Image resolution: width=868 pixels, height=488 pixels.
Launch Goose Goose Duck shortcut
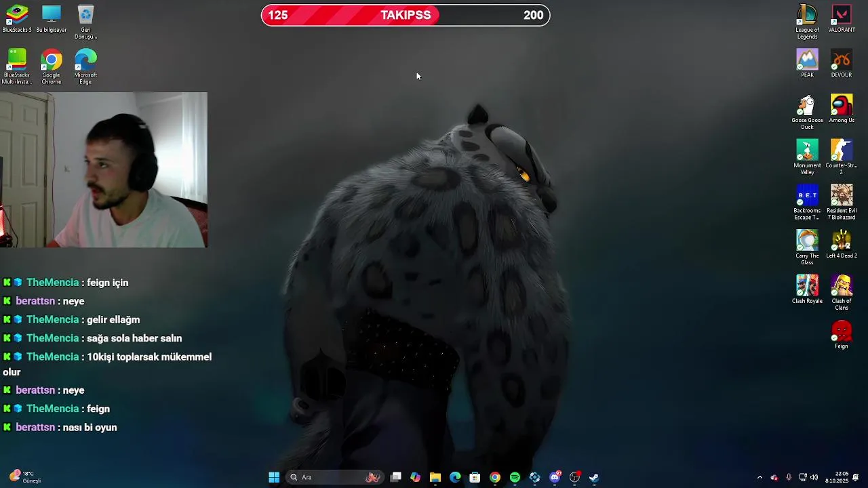click(x=807, y=112)
